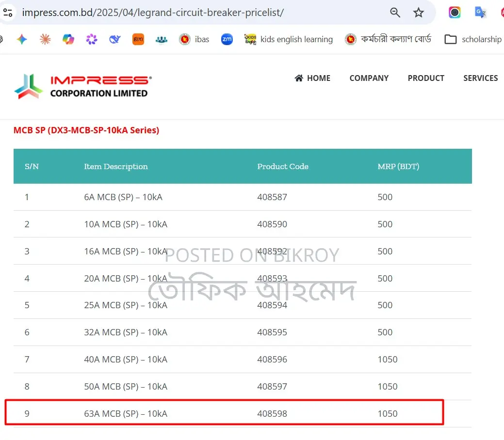The image size is (504, 440).
Task: Click the 16A MCB (SP) – 10kA cell
Action: point(126,251)
